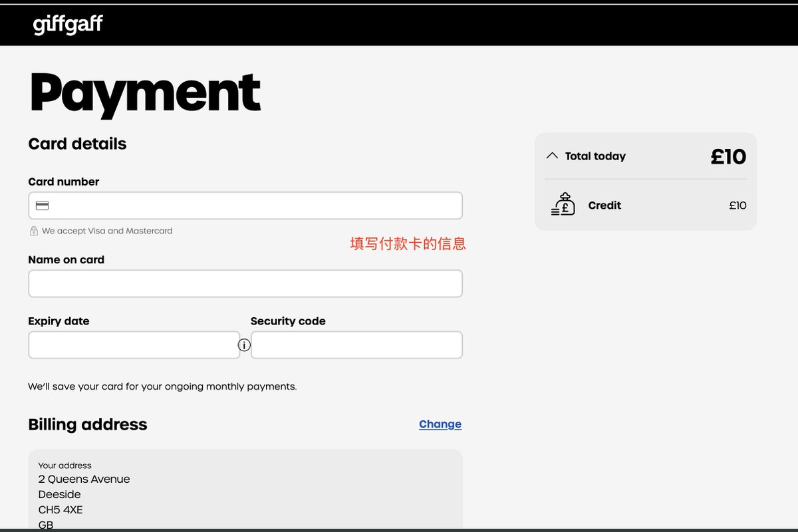Focus the Card number input field
The width and height of the screenshot is (798, 532).
point(245,205)
